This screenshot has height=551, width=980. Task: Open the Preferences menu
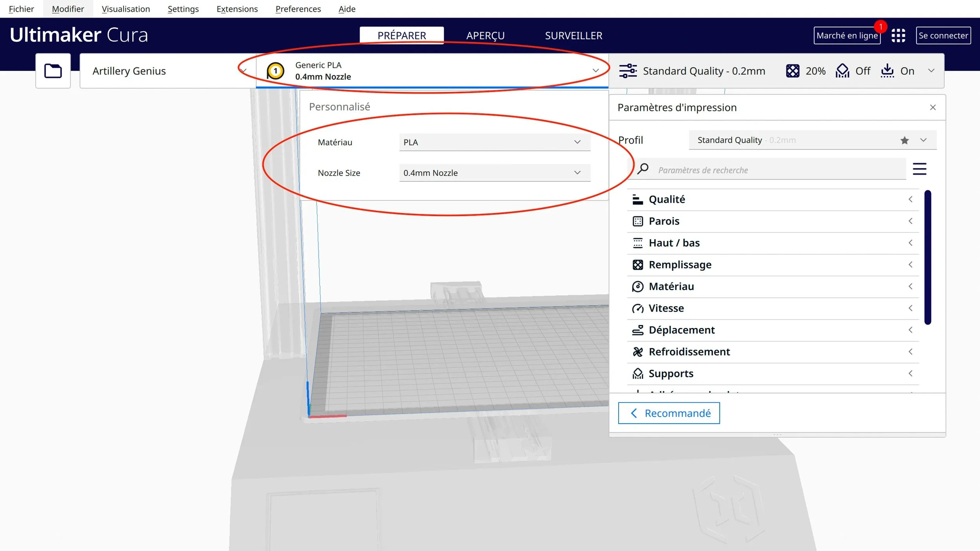pyautogui.click(x=298, y=9)
